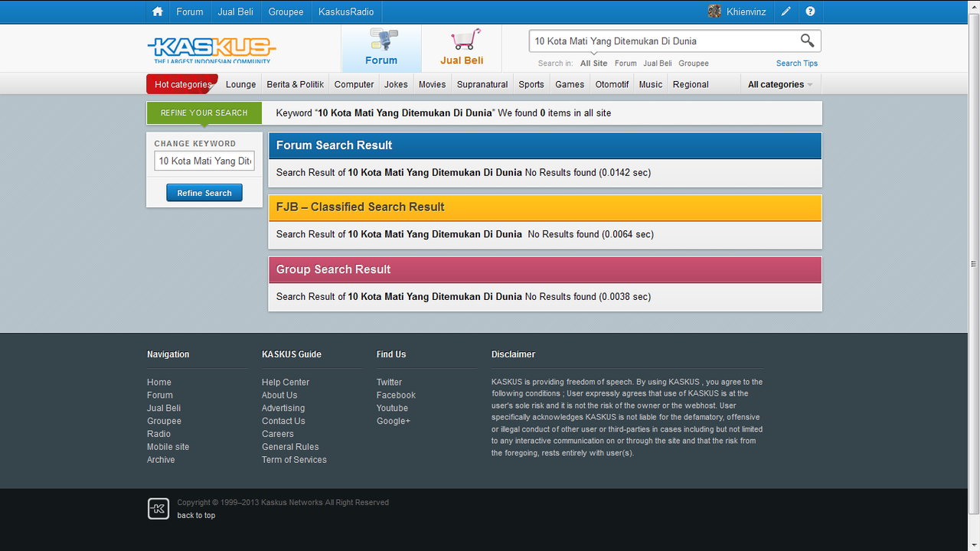Select Groupee search scope

click(x=694, y=64)
